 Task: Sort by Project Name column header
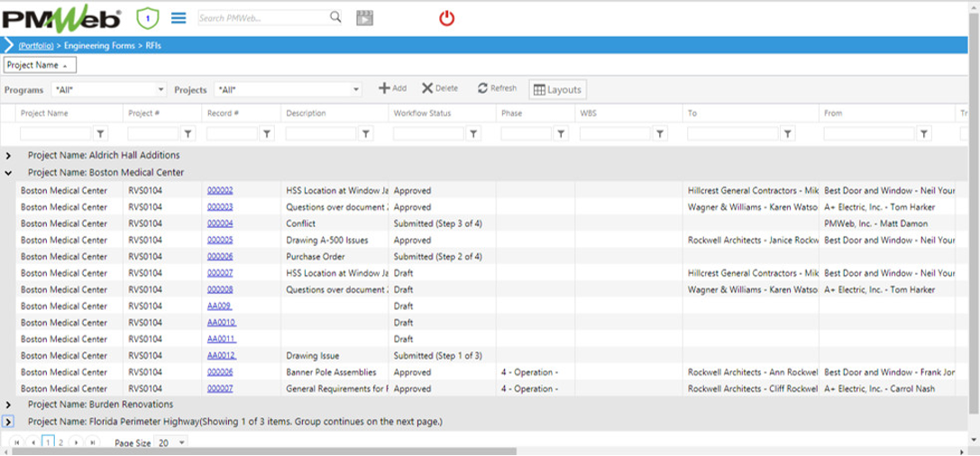pos(44,113)
